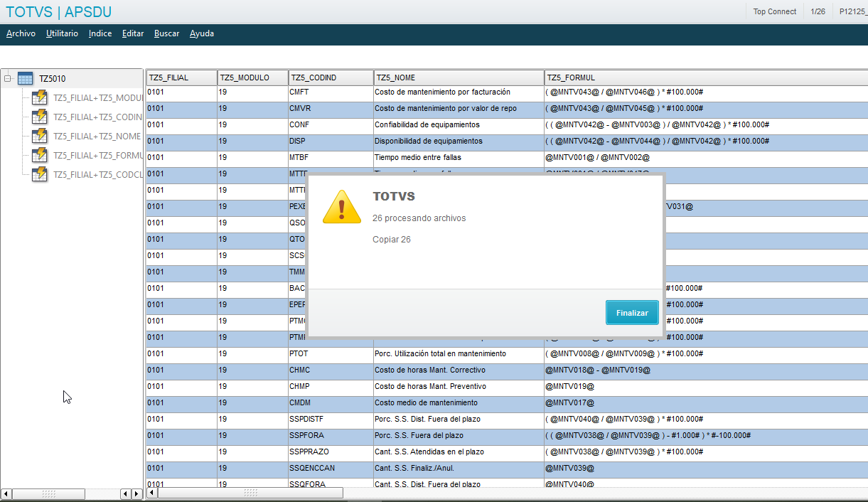This screenshot has width=868, height=502.
Task: Click the MTBF code cell
Action: pos(331,158)
